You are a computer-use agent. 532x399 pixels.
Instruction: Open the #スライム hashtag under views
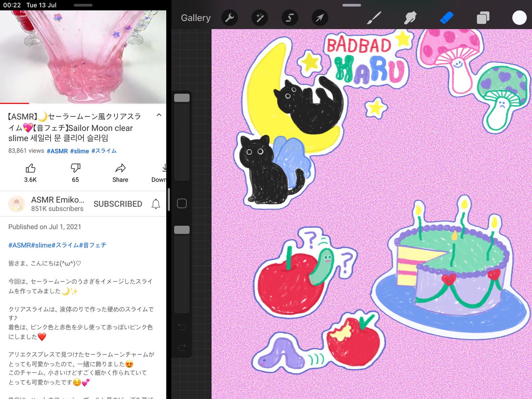click(104, 151)
